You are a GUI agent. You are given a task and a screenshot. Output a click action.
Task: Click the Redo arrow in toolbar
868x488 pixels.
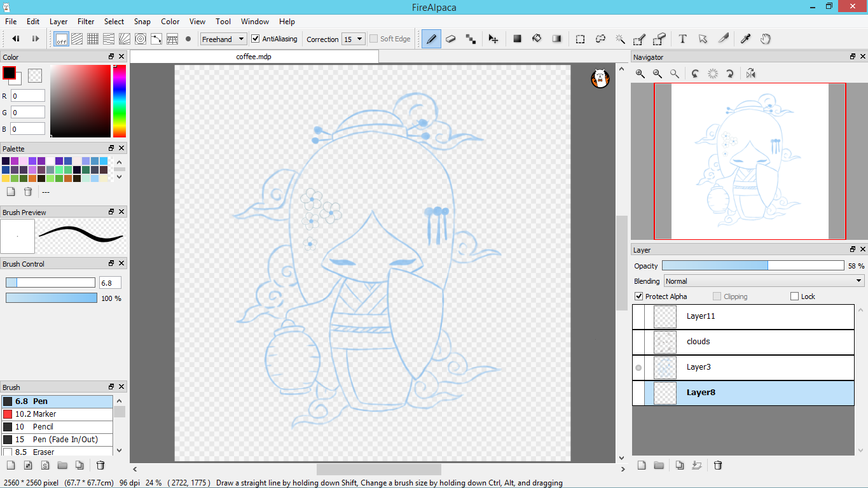(x=36, y=39)
